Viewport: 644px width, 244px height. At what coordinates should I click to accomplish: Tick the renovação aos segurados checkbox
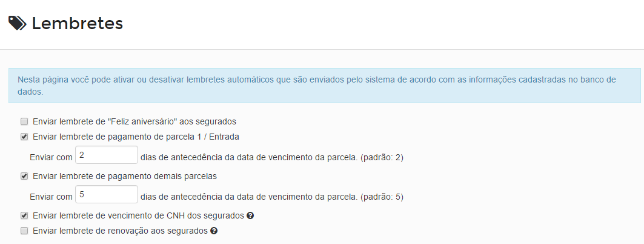point(24,231)
